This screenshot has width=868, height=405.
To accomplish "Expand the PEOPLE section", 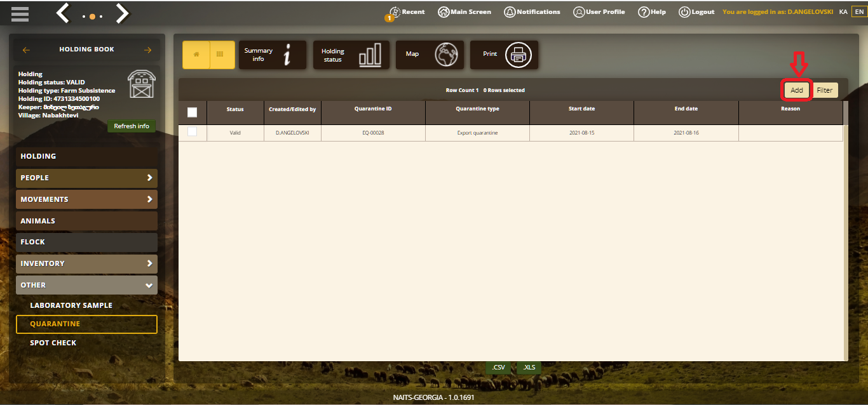I will click(x=86, y=178).
